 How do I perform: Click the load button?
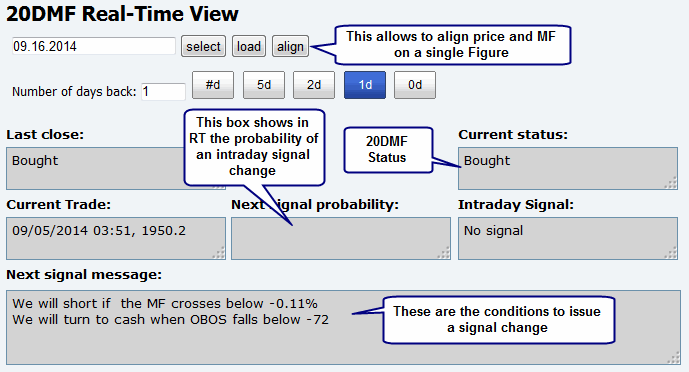[249, 47]
